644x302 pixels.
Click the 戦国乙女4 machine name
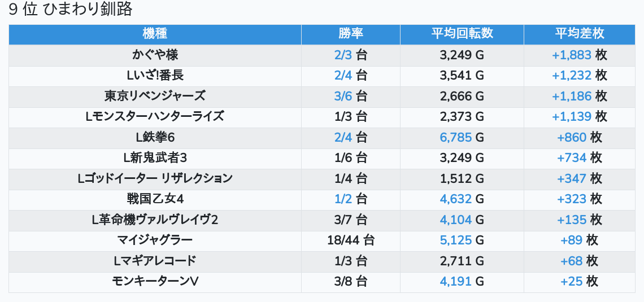[155, 199]
